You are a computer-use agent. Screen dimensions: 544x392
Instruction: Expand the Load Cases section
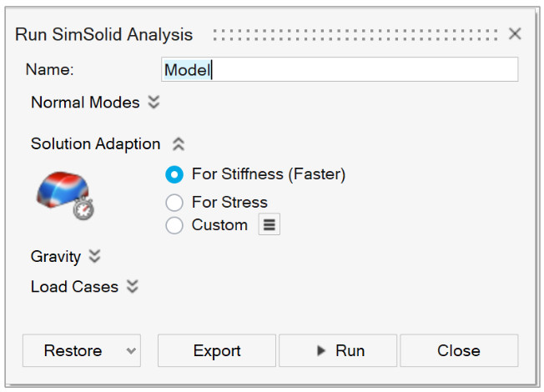pyautogui.click(x=132, y=287)
